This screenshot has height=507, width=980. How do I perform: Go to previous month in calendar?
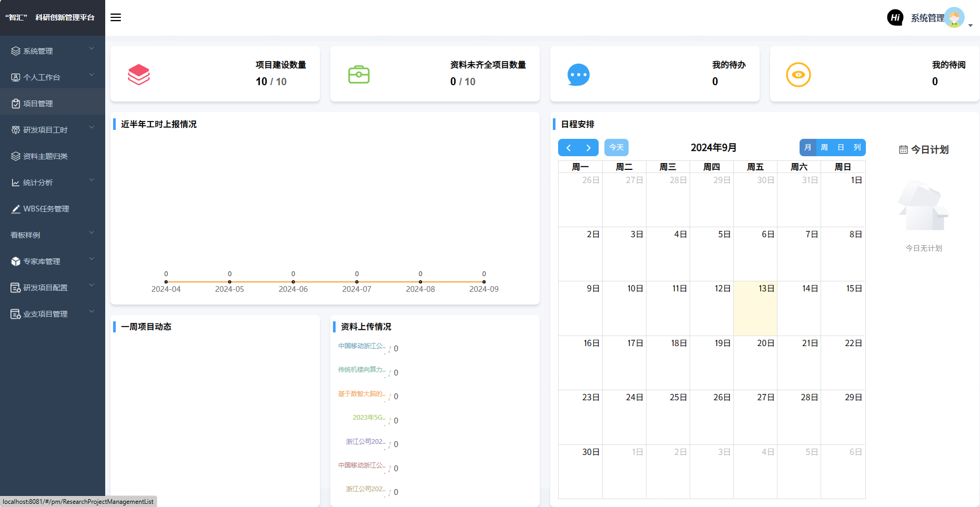point(569,148)
